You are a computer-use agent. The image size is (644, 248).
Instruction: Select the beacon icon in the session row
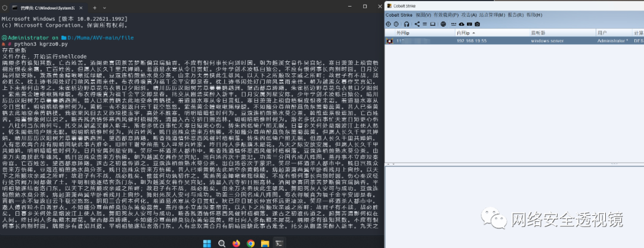tap(389, 41)
